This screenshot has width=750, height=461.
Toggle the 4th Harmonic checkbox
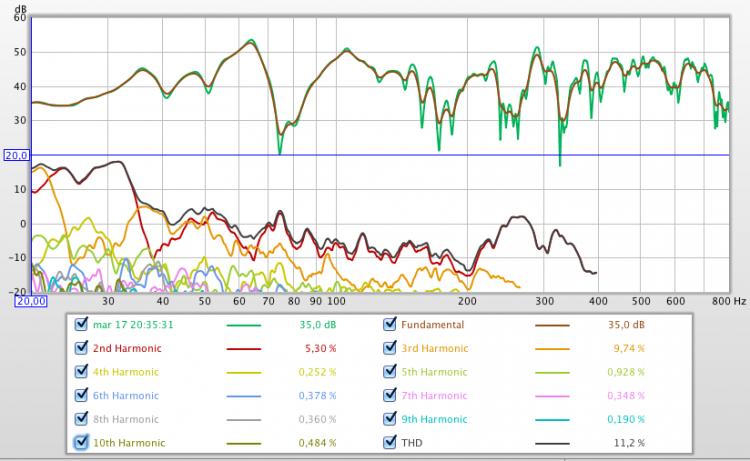[81, 372]
